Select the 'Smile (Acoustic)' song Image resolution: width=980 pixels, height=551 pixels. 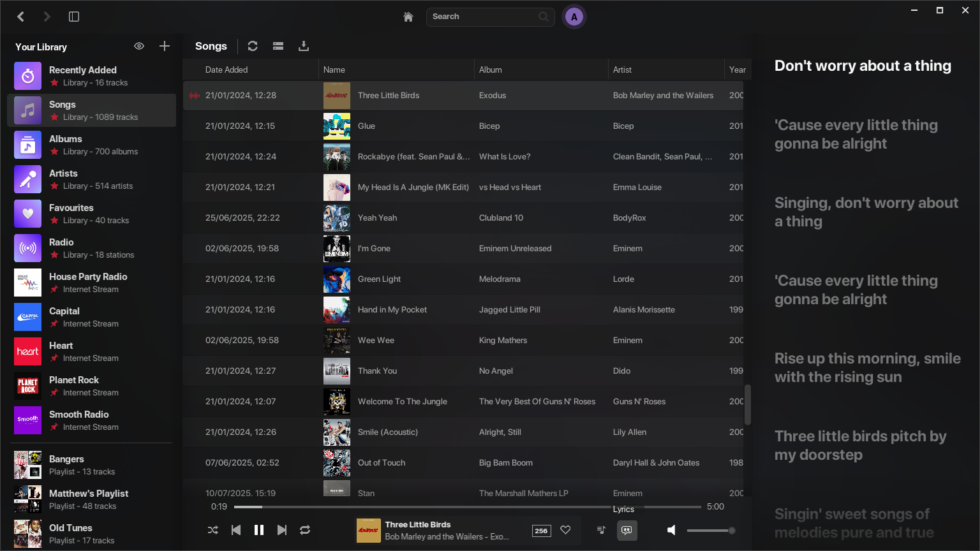click(x=387, y=432)
